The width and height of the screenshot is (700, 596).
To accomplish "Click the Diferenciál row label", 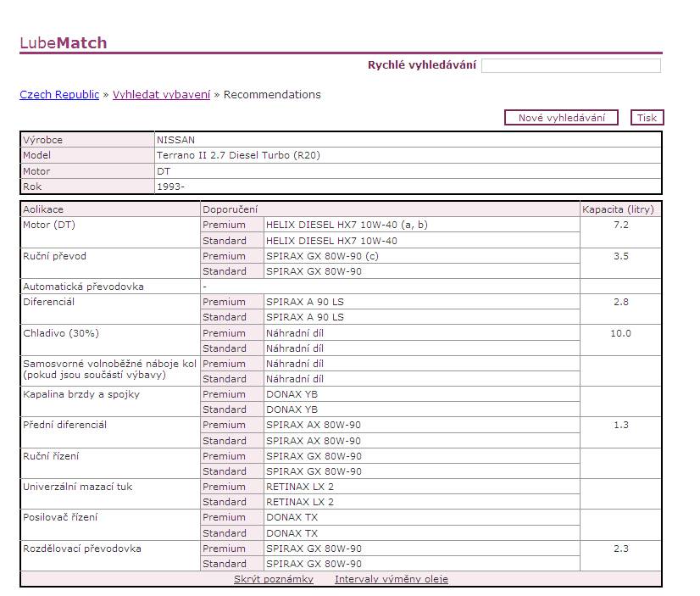I will point(48,302).
